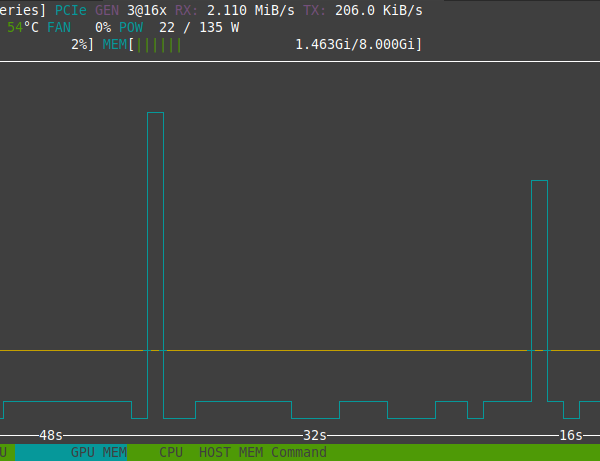The image size is (600, 461).
Task: Select the Command column header
Action: tap(299, 452)
